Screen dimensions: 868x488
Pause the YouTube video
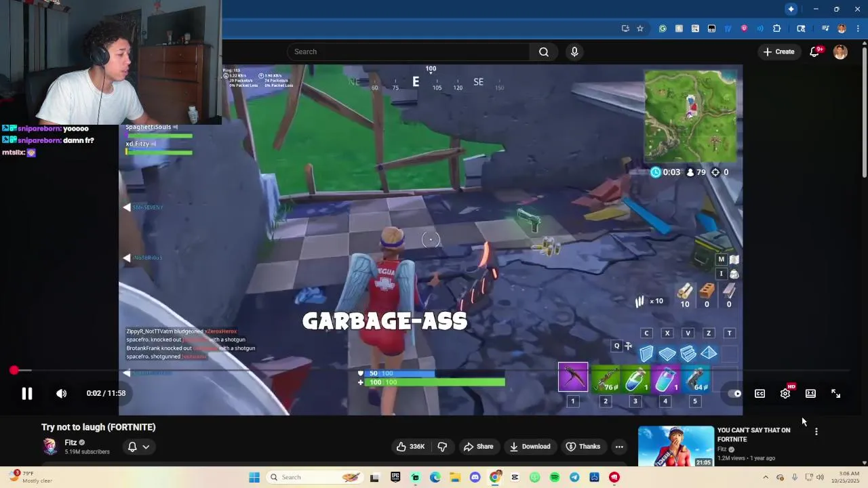click(x=27, y=393)
